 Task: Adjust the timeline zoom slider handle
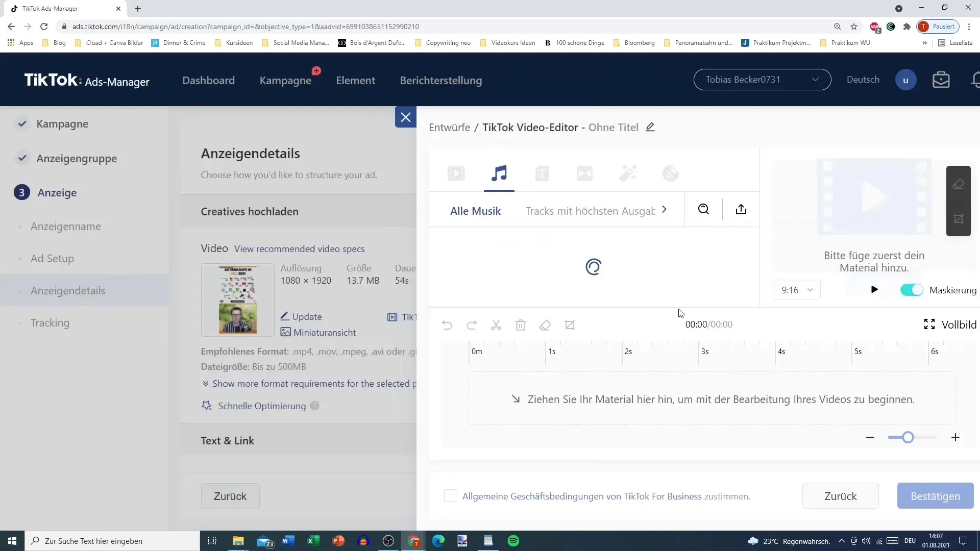(908, 437)
